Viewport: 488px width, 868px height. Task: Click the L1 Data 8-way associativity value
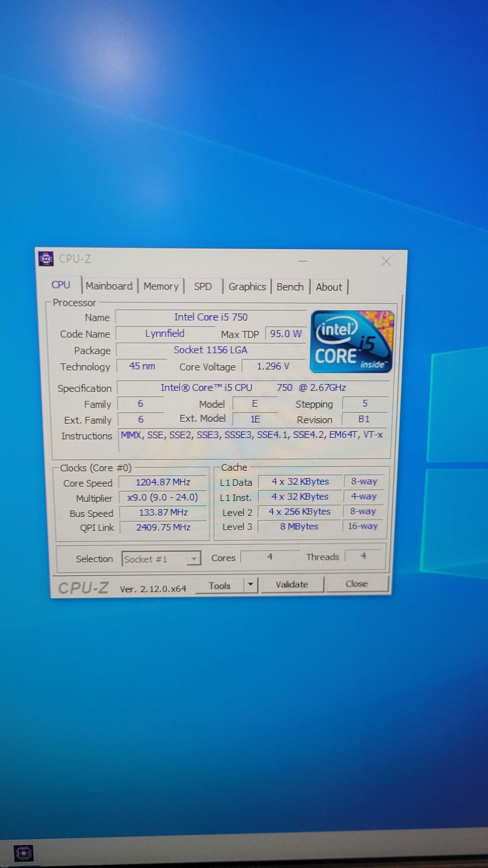[364, 481]
